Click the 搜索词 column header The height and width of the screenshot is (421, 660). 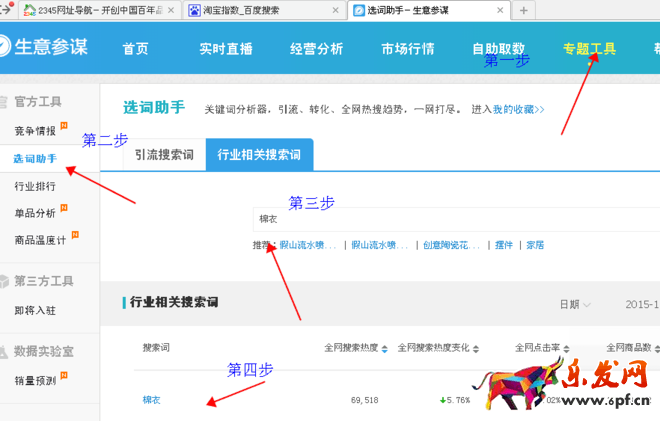156,348
